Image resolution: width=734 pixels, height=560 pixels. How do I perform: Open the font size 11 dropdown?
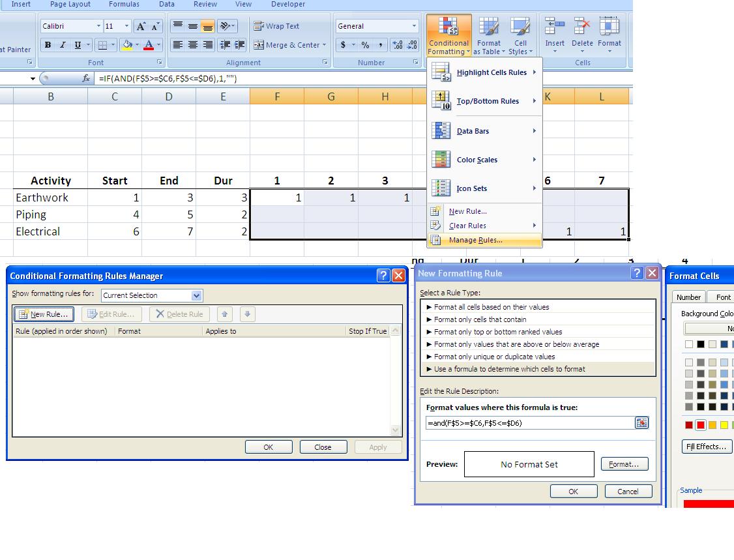coord(126,26)
